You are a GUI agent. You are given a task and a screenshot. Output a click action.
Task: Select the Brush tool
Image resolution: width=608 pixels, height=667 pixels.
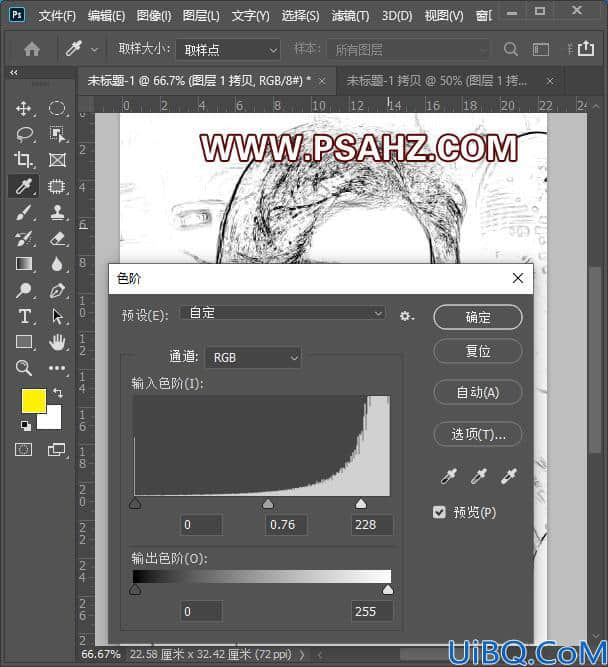(x=23, y=212)
